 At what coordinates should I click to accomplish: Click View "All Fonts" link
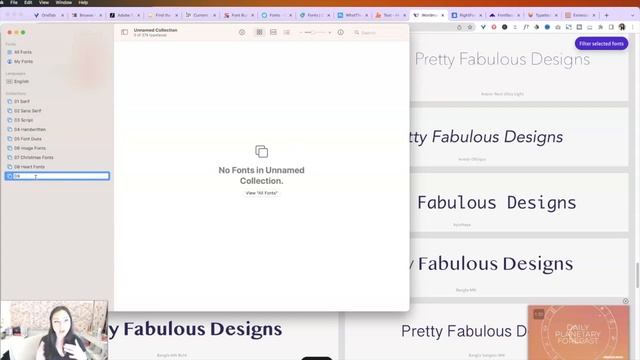click(x=261, y=193)
